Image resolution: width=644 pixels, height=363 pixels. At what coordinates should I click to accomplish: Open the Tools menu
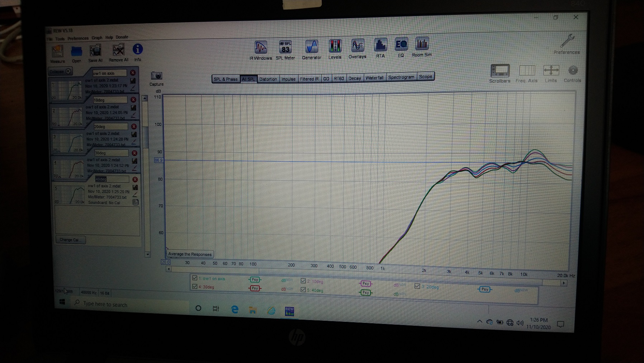[60, 39]
